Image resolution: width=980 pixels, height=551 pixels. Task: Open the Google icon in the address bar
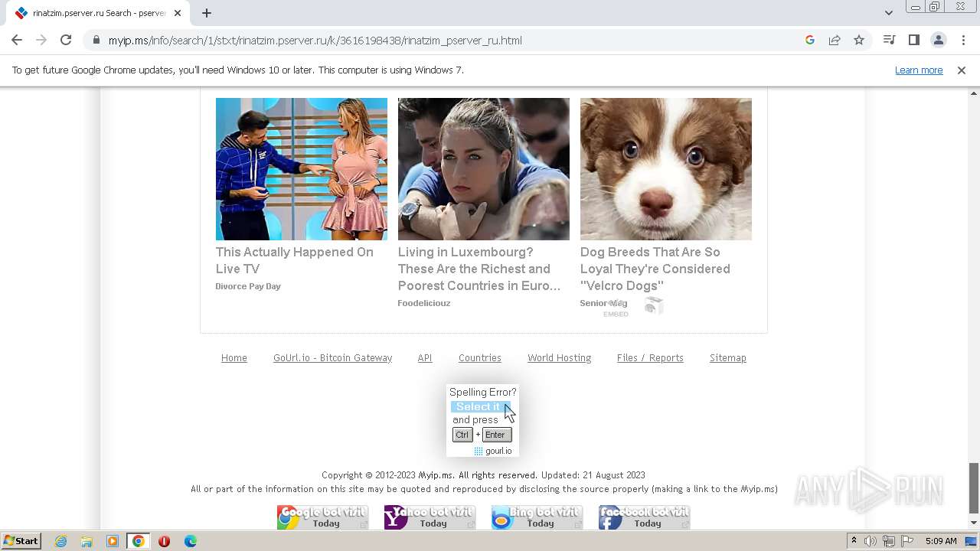(x=810, y=41)
